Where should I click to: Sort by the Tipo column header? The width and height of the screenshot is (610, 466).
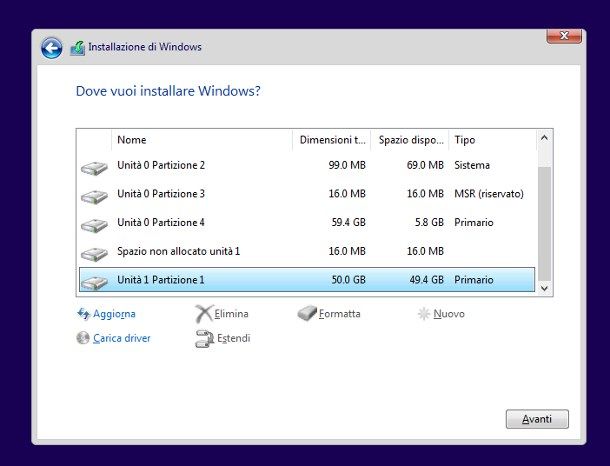pos(493,140)
